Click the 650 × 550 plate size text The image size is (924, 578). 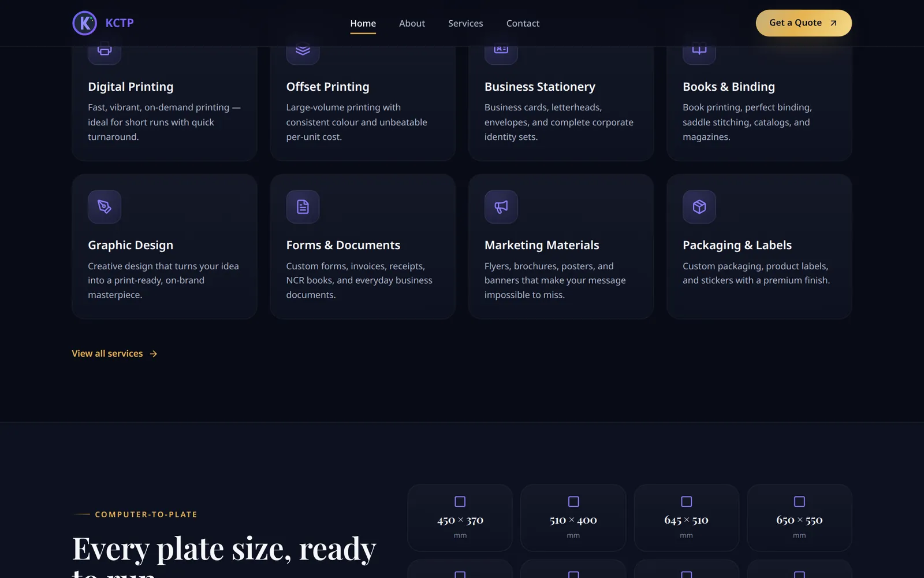tap(799, 520)
